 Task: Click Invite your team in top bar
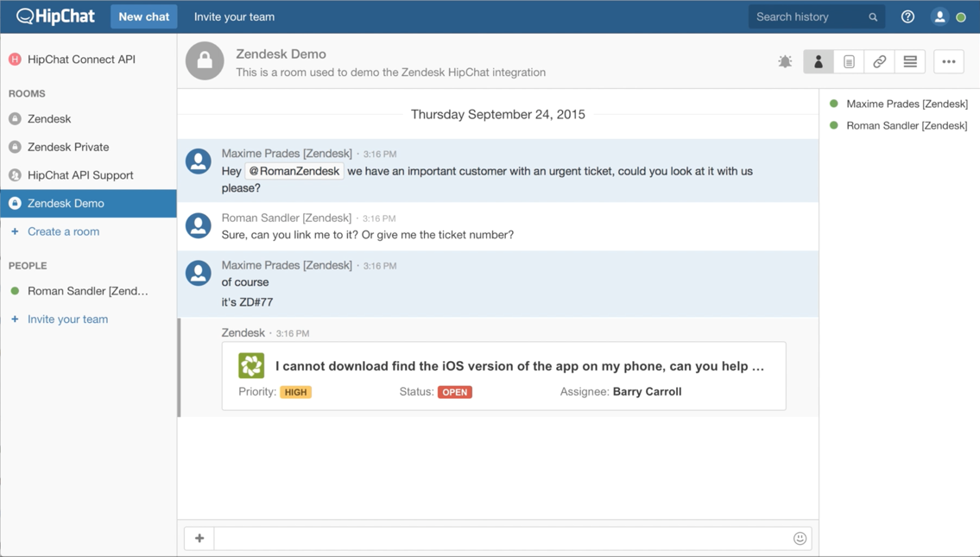234,16
